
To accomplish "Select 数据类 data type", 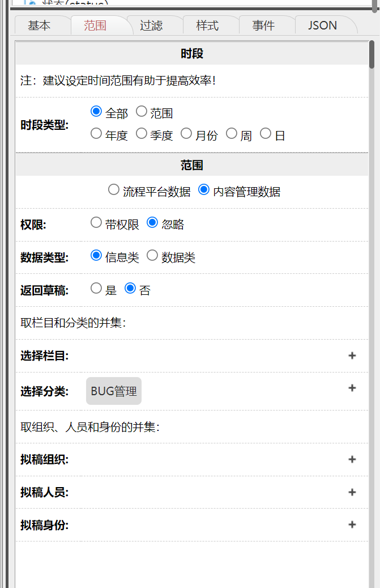I will coord(152,256).
